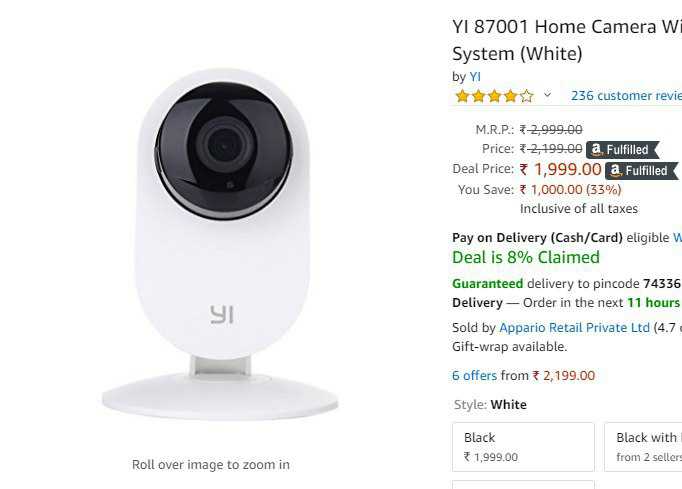Click the YI camera product image
This screenshot has width=682, height=489.
tap(220, 244)
